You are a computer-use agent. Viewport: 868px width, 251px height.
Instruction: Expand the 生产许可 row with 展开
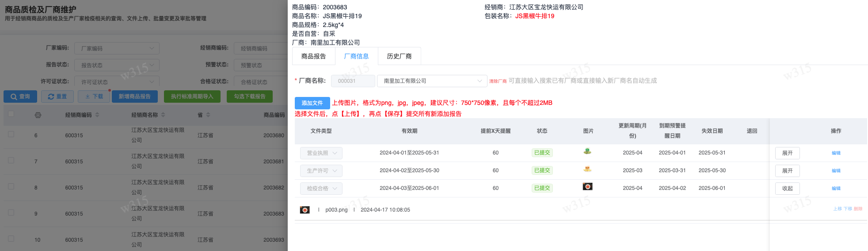[788, 171]
